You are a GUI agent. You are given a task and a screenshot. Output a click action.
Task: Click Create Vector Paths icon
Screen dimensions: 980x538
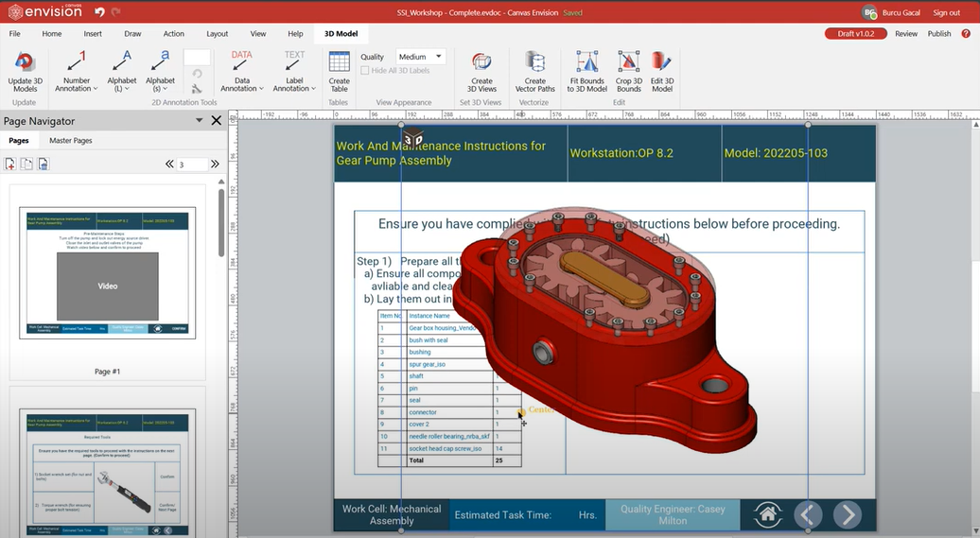[535, 63]
